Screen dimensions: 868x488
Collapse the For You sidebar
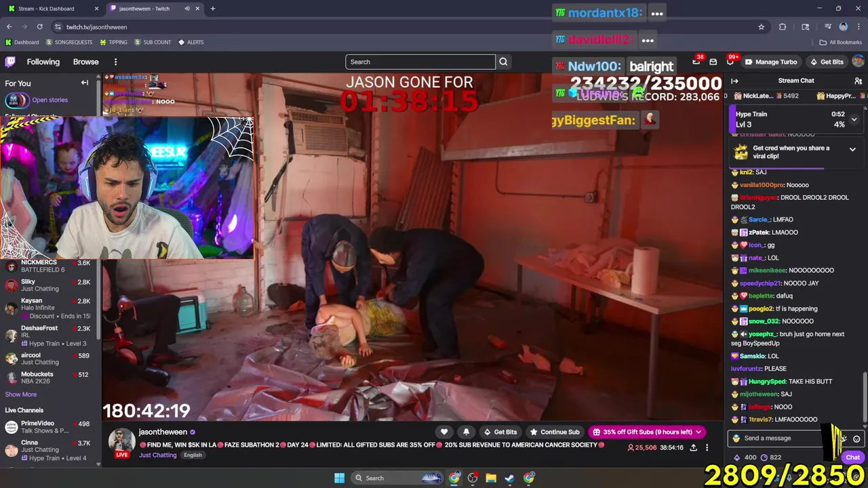pos(85,83)
